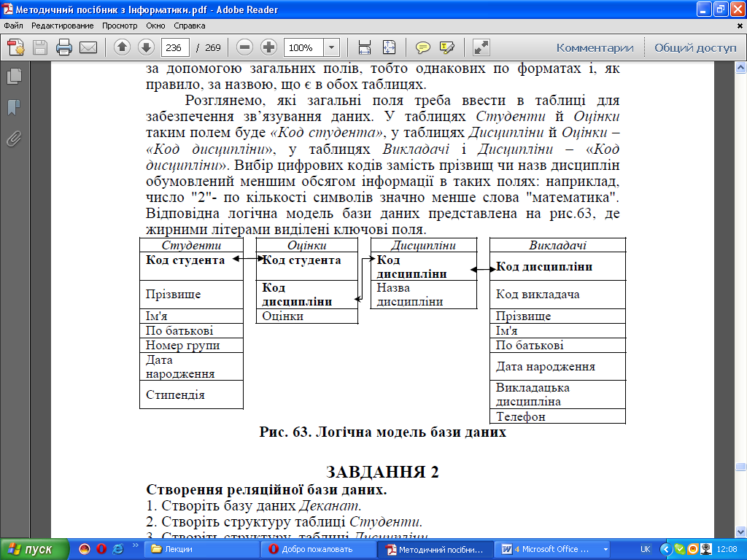Open the Комментарии pane
Viewport: 747px width, 560px height.
[595, 47]
